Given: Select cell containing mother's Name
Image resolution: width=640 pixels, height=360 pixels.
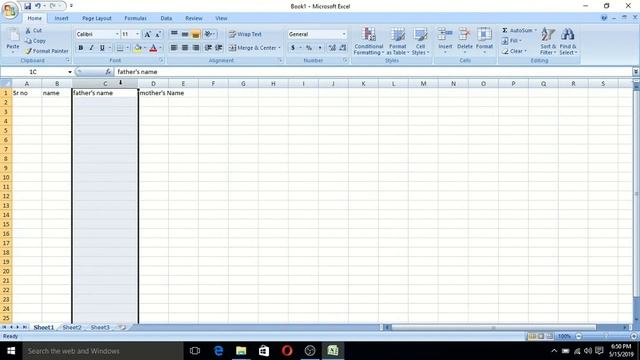Looking at the screenshot, I should pos(153,93).
